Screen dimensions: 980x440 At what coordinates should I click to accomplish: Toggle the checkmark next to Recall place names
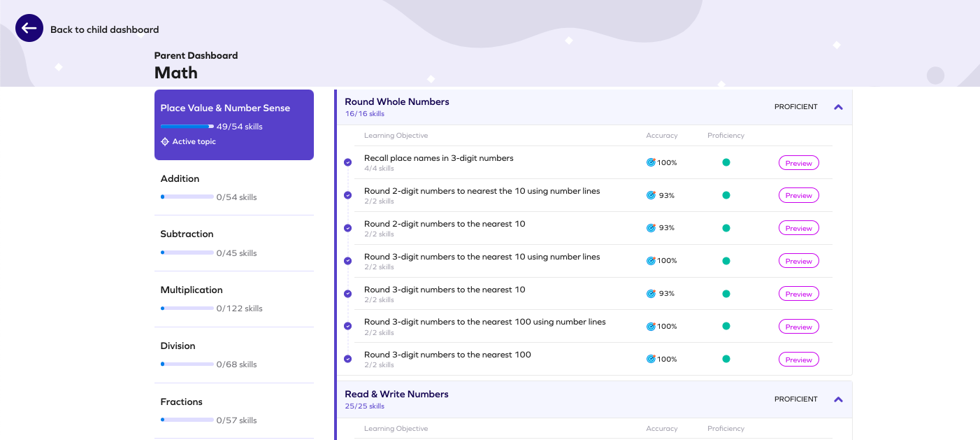[347, 162]
